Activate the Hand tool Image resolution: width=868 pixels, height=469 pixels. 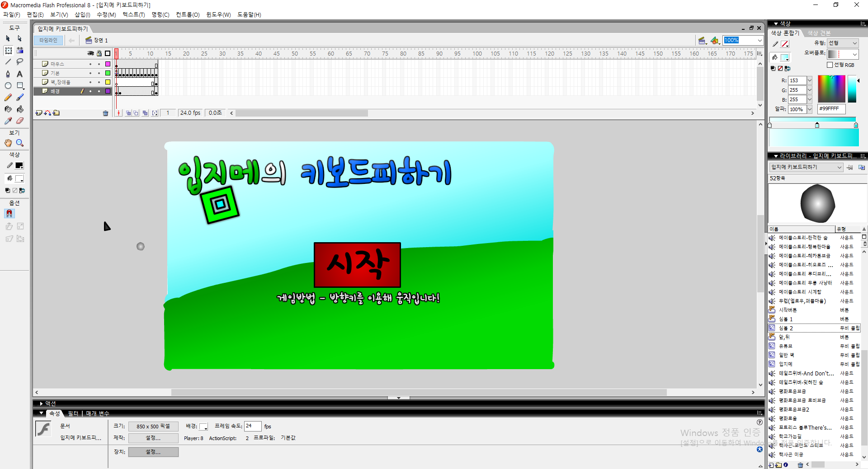coord(8,143)
